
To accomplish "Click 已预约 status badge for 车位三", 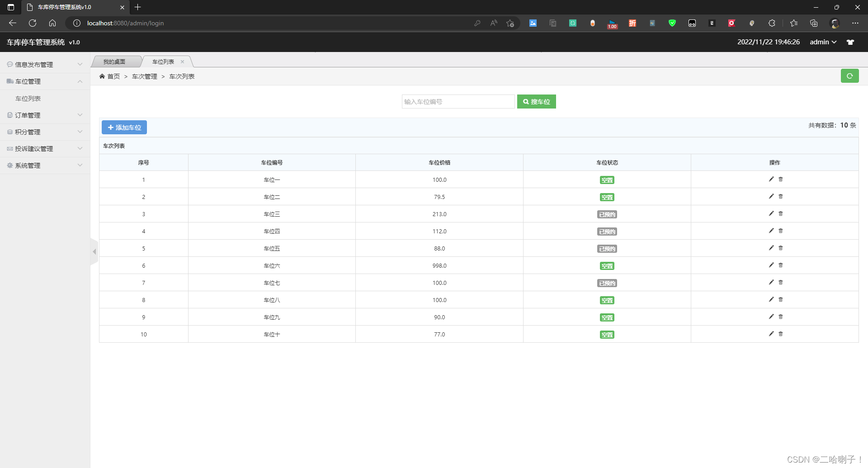I will pos(607,214).
